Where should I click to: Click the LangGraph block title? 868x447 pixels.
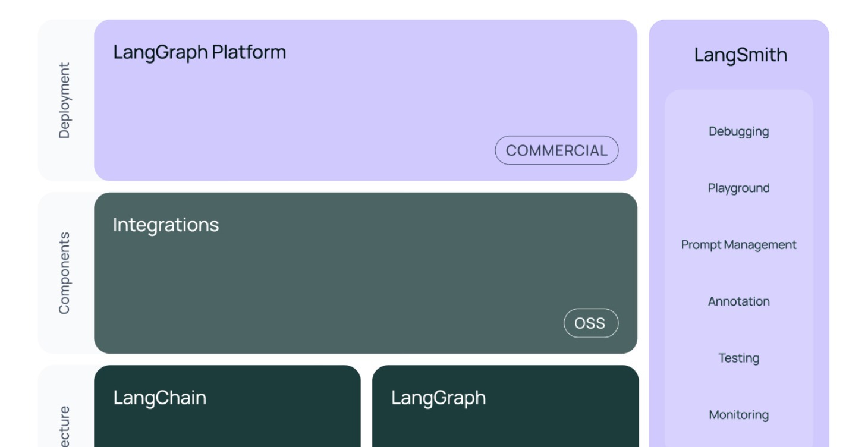click(x=438, y=398)
